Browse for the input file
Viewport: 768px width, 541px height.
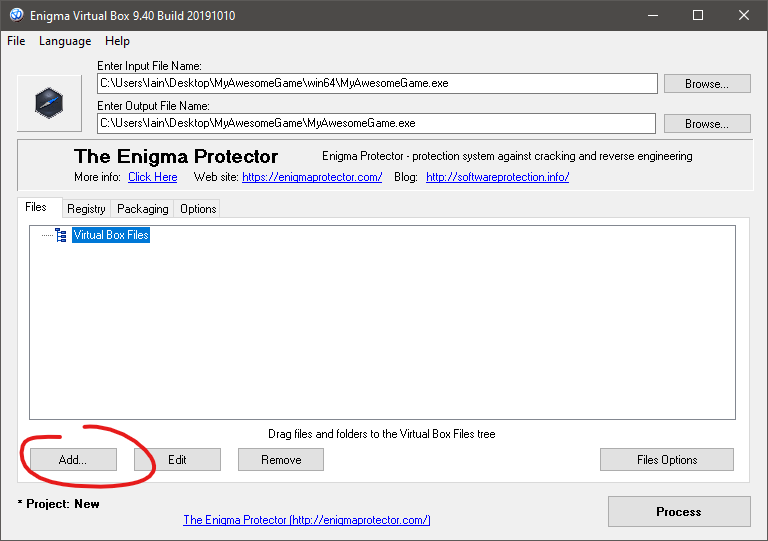[707, 84]
